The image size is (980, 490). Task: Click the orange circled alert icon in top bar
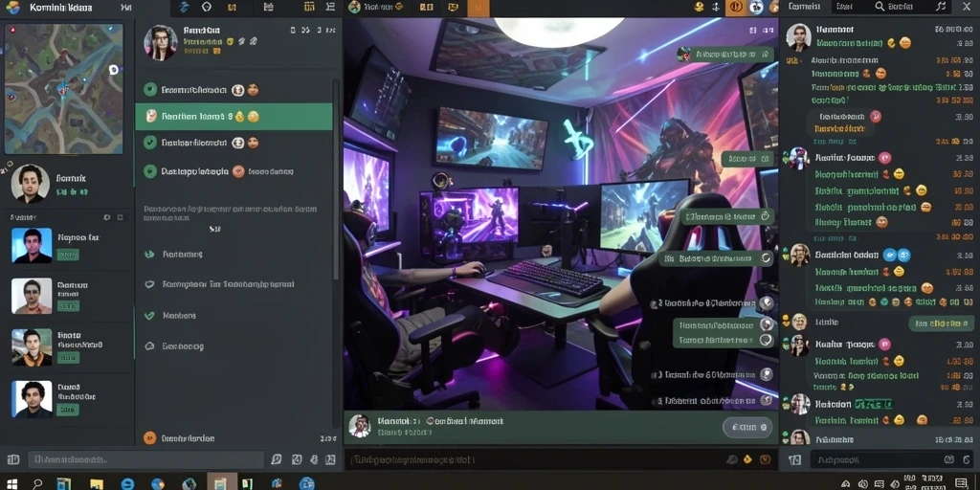(736, 7)
